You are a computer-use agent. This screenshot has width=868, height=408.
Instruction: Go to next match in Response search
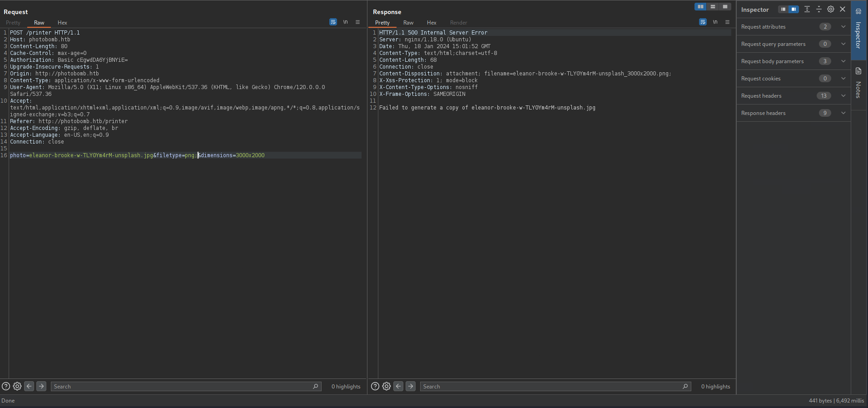[411, 386]
